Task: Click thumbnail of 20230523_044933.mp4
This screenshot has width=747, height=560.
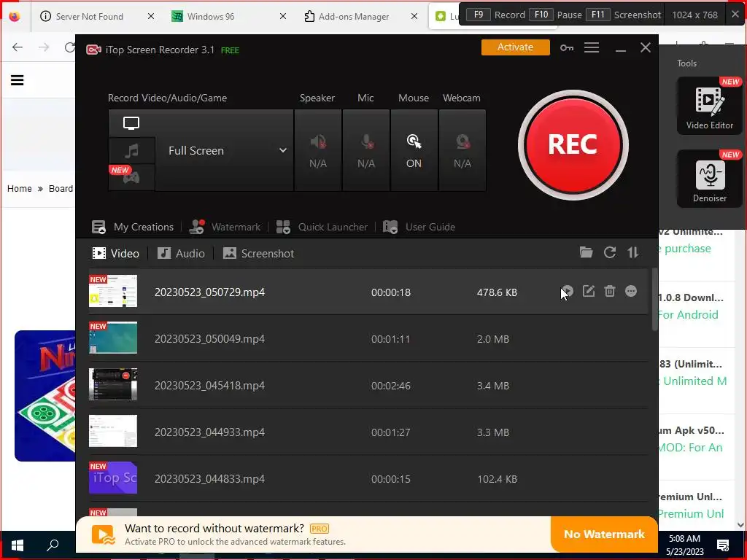Action: [x=113, y=431]
